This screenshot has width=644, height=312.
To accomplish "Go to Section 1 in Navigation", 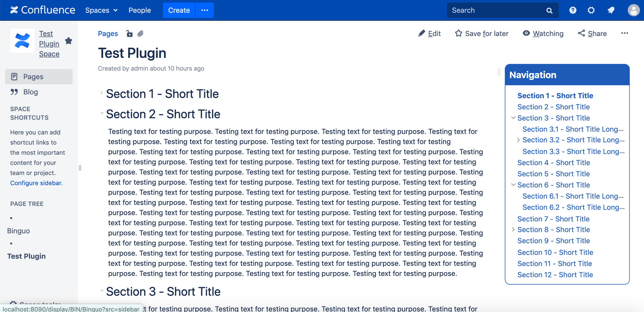I will [555, 96].
